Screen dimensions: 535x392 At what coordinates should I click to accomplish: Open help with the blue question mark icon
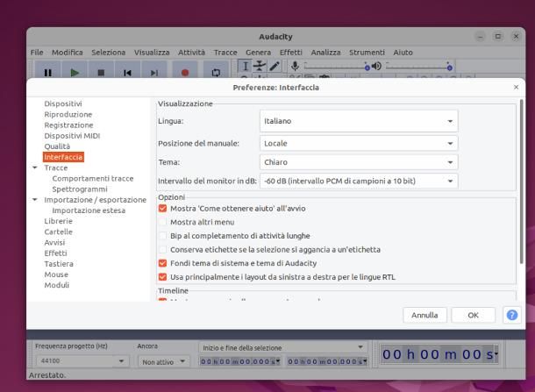pos(512,315)
